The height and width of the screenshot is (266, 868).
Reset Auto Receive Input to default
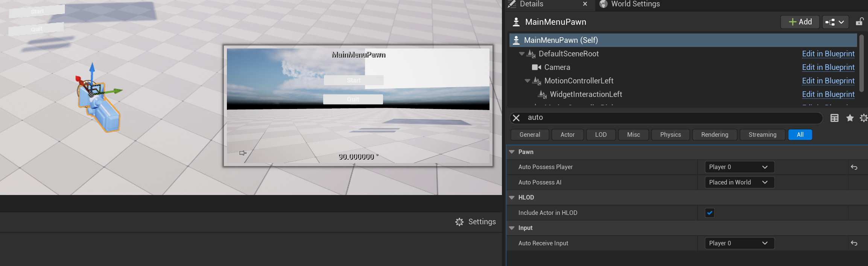point(854,243)
